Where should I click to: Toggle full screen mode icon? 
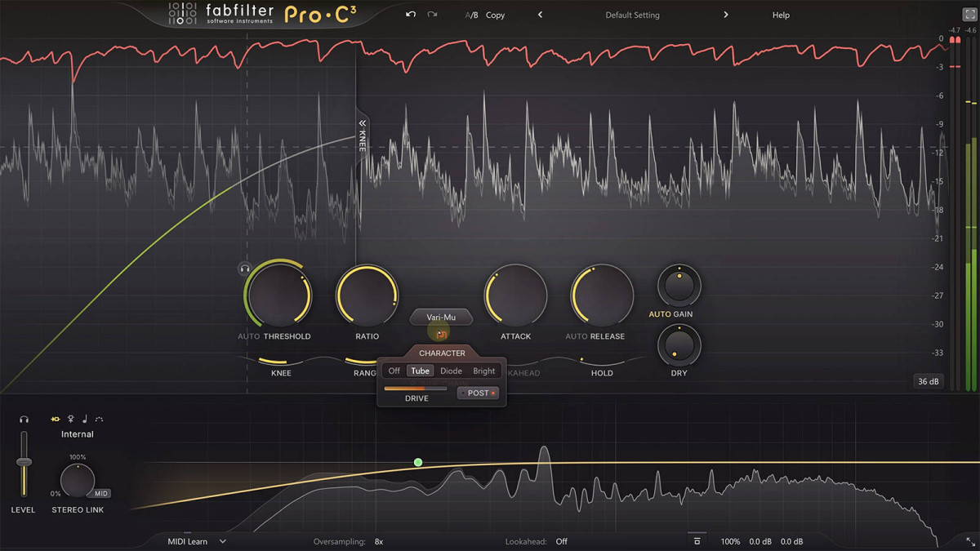[x=969, y=15]
